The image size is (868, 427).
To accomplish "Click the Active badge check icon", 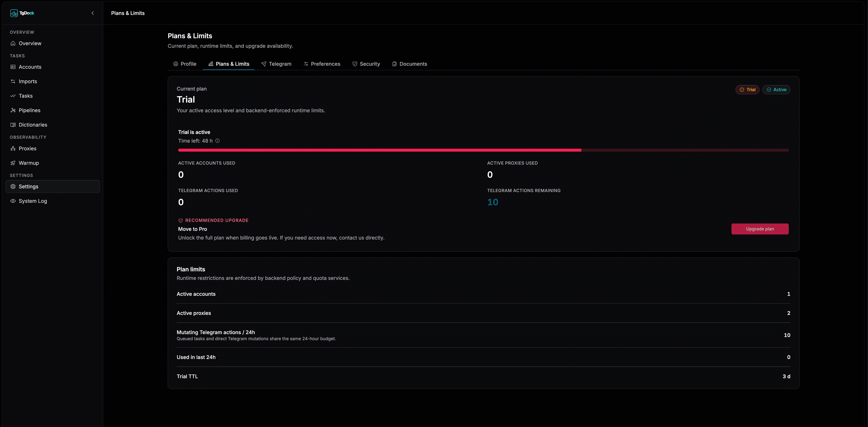I will 769,90.
